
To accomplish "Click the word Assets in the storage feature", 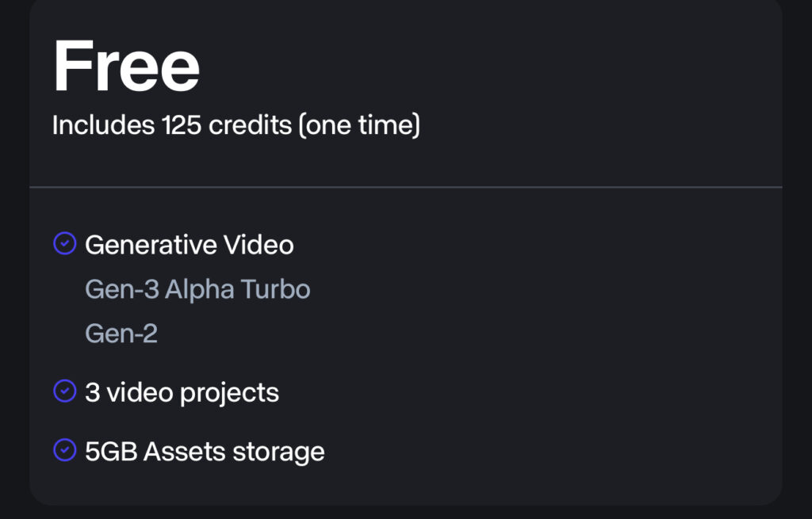I will (x=186, y=452).
